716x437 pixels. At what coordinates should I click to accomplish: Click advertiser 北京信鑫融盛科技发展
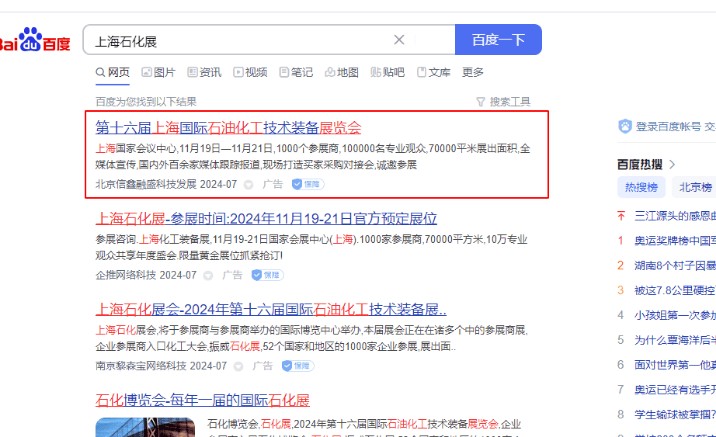(x=146, y=184)
